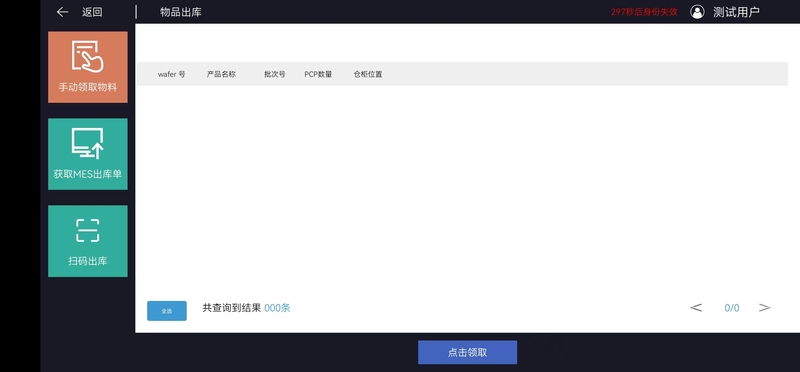The height and width of the screenshot is (372, 800).
Task: Click the 返回 label
Action: click(92, 12)
